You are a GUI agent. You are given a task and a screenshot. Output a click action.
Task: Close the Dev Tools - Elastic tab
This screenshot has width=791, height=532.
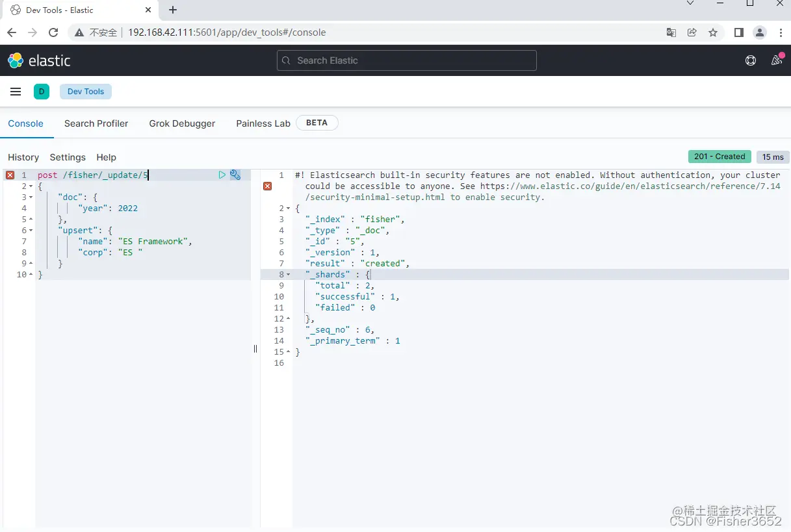pyautogui.click(x=148, y=10)
